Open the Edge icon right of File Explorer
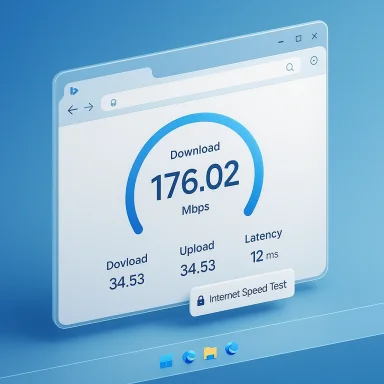The width and height of the screenshot is (384, 384). tap(231, 349)
